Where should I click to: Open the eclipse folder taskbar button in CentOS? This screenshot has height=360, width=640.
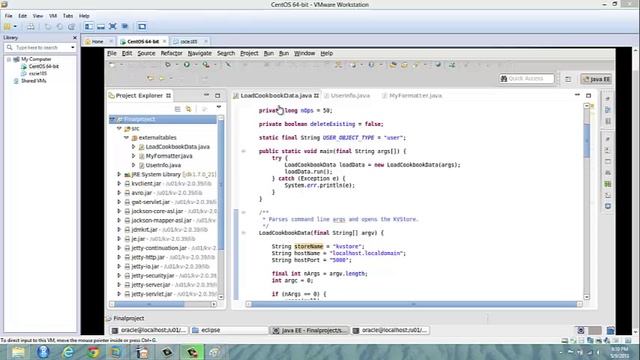(x=230, y=330)
